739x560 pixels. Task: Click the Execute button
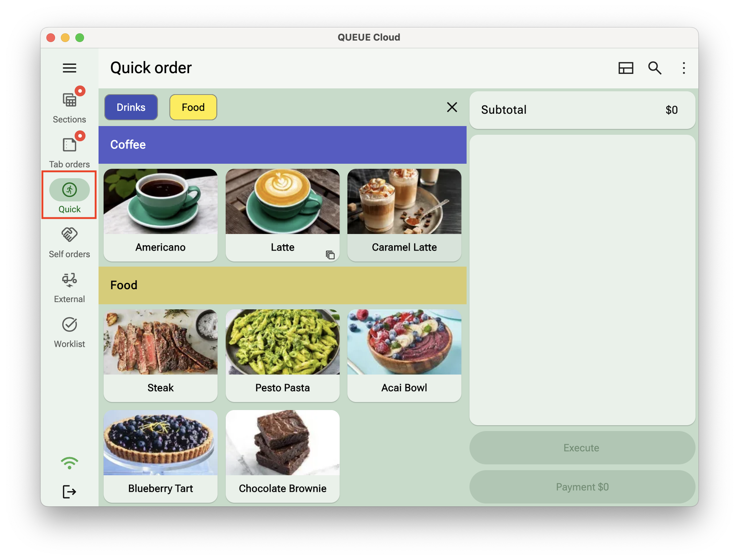pyautogui.click(x=581, y=448)
